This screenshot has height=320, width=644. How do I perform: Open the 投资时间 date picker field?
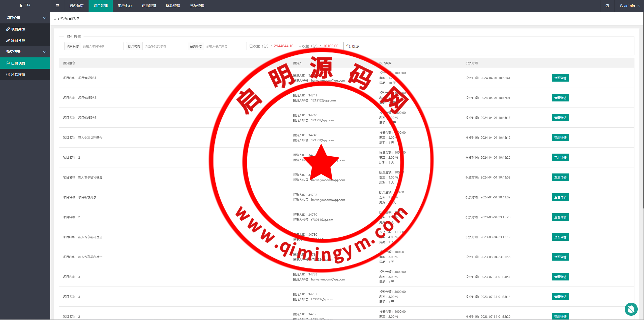[x=164, y=46]
